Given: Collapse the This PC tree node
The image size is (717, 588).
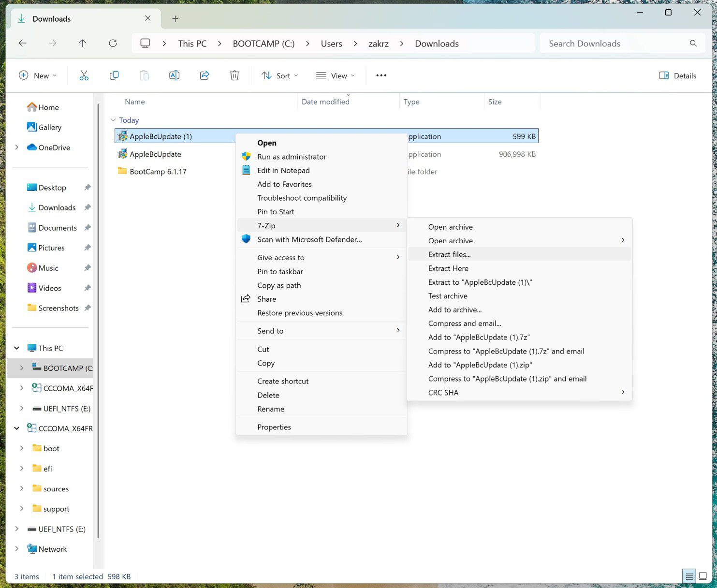Looking at the screenshot, I should (x=17, y=348).
